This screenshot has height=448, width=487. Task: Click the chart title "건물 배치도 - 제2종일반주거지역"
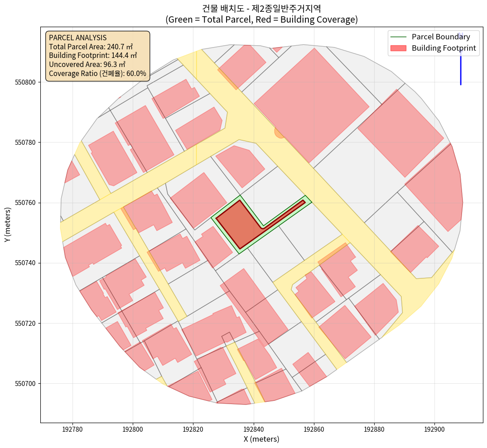pos(261,8)
